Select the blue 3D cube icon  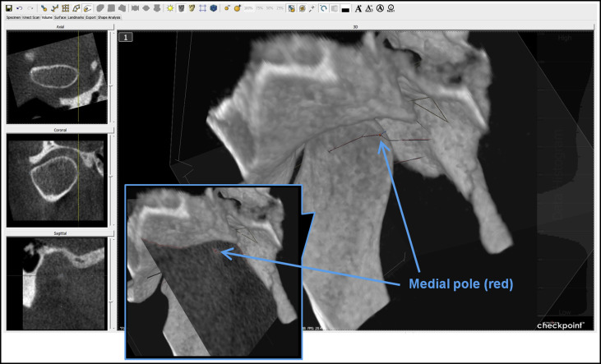click(x=213, y=8)
